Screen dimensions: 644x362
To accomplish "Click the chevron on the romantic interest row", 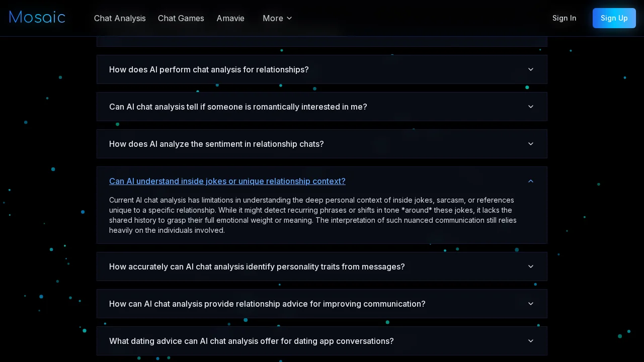I will coord(531,107).
